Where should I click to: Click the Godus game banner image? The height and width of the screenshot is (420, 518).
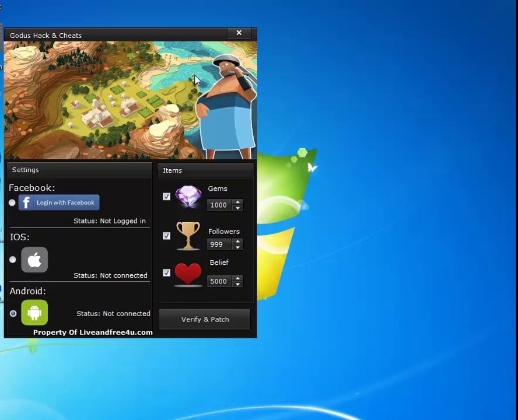131,100
